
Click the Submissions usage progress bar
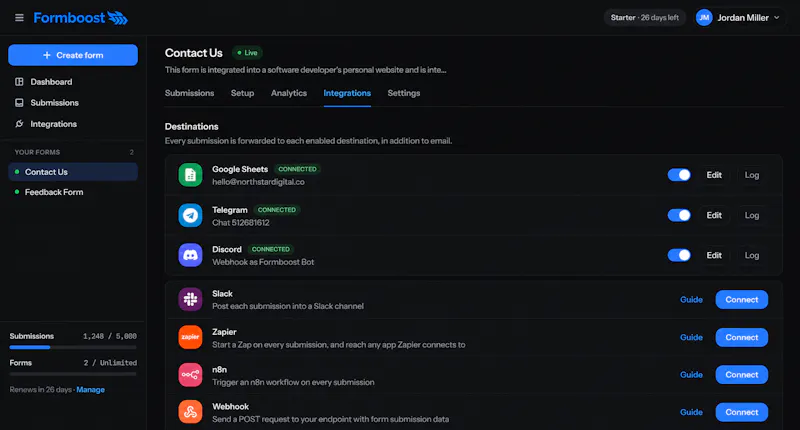click(73, 347)
